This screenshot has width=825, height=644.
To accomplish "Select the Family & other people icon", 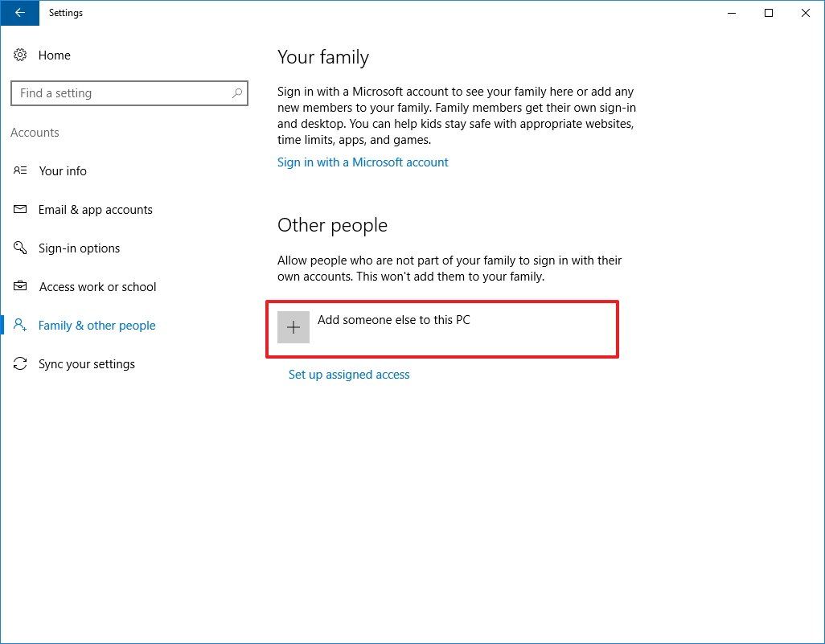I will click(x=20, y=325).
